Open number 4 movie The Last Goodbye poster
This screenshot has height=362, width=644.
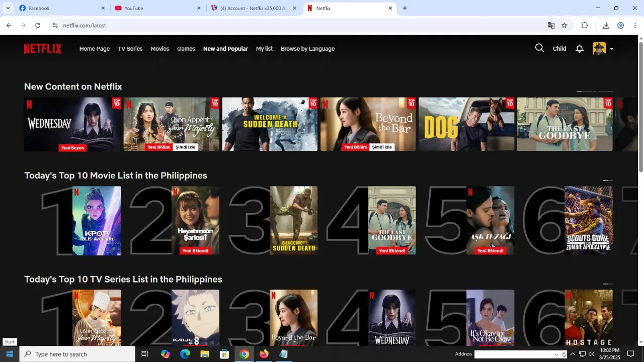pos(392,221)
